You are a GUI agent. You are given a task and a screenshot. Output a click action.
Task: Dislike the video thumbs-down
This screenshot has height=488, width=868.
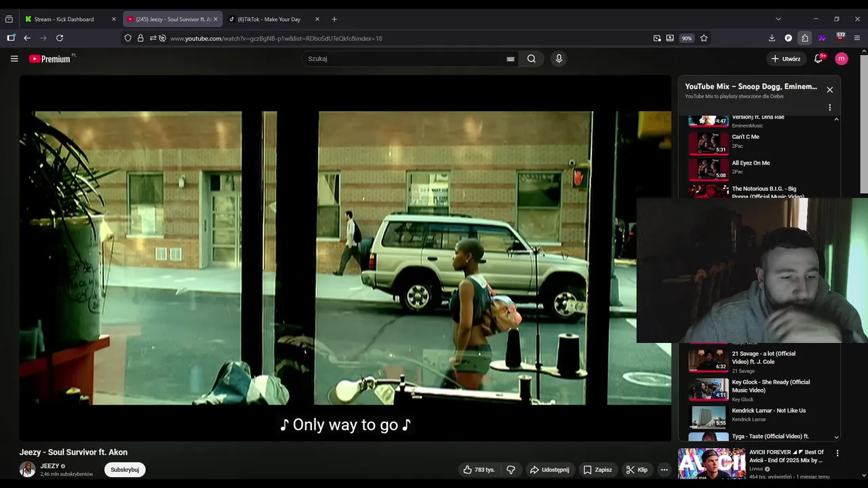(511, 470)
